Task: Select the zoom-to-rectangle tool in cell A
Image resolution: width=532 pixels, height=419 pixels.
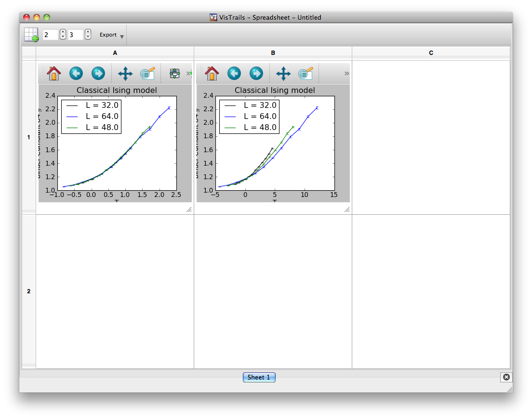Action: point(147,74)
